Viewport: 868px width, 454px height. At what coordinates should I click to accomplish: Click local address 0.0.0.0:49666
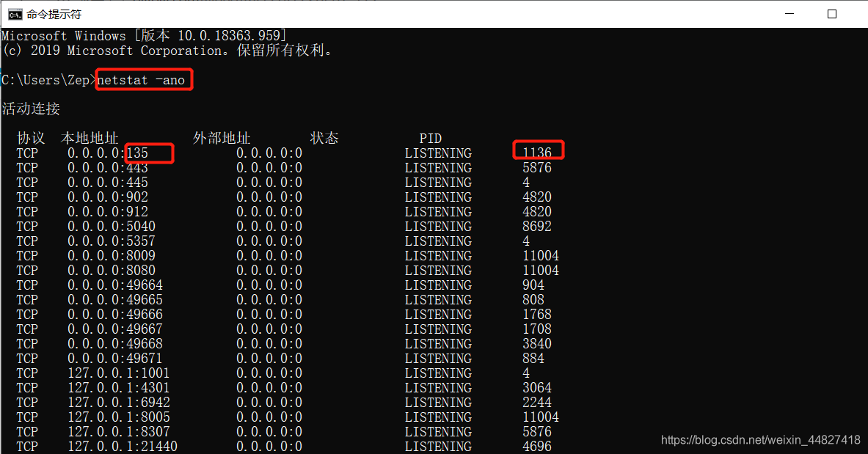click(x=115, y=315)
